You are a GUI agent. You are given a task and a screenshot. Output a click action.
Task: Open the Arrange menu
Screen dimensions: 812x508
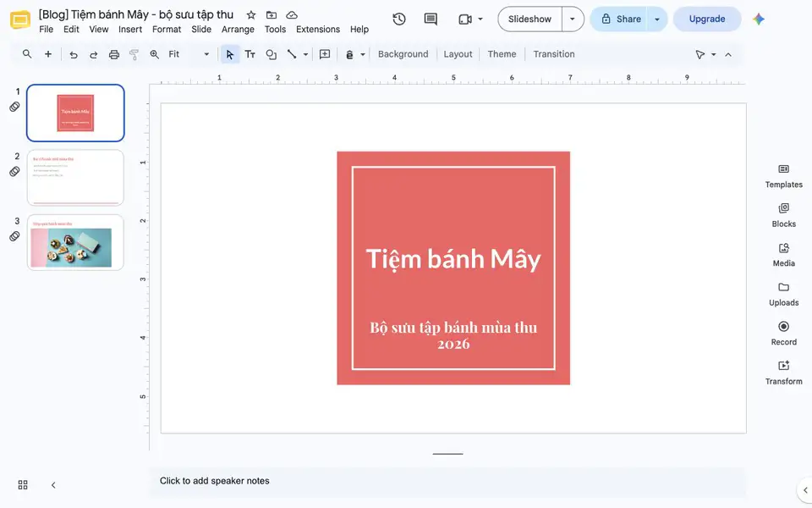(238, 30)
